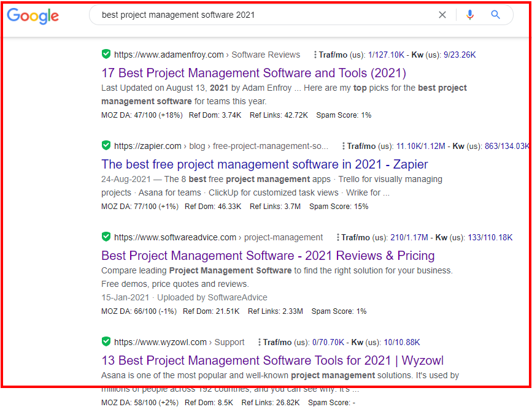
Task: Click 'Ref Links: 2.33M' metric
Action: click(275, 311)
